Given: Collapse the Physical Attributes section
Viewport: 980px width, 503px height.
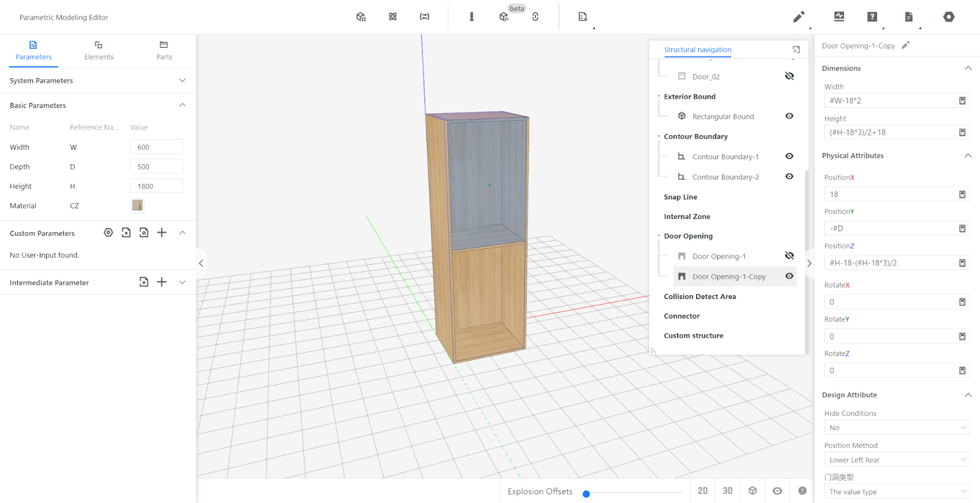Looking at the screenshot, I should [x=968, y=156].
